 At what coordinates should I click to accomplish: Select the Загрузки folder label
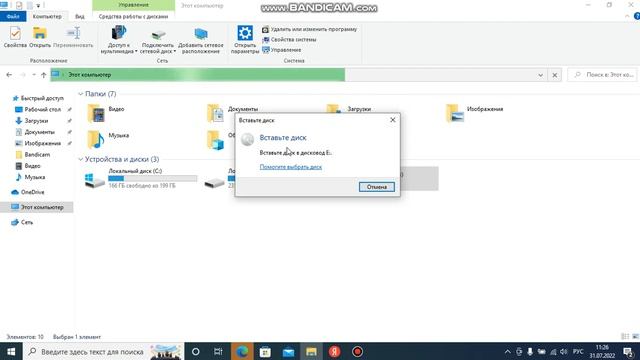(359, 109)
